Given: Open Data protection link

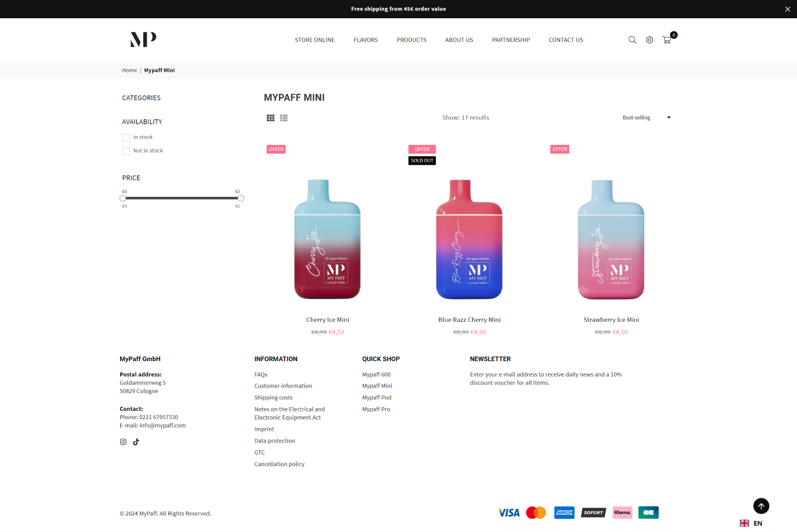Looking at the screenshot, I should coord(275,441).
